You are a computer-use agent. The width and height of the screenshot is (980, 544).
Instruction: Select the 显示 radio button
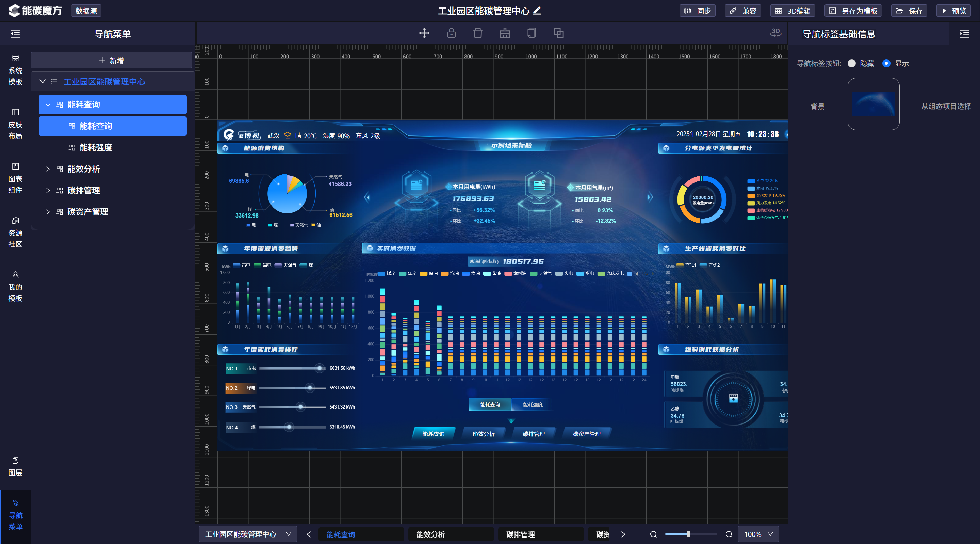(x=886, y=64)
